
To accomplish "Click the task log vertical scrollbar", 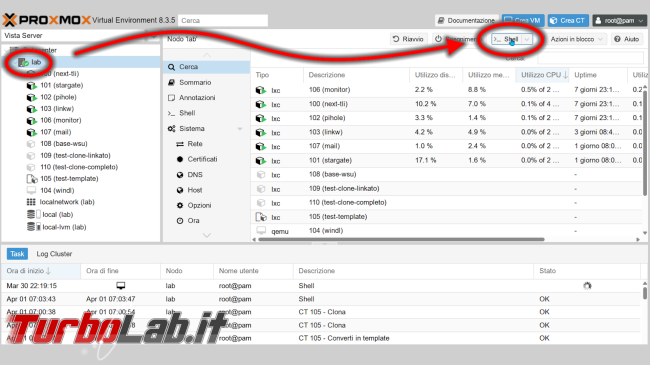I will point(645,293).
